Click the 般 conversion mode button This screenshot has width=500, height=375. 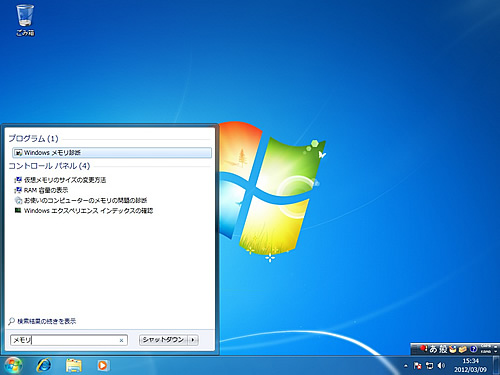click(443, 349)
